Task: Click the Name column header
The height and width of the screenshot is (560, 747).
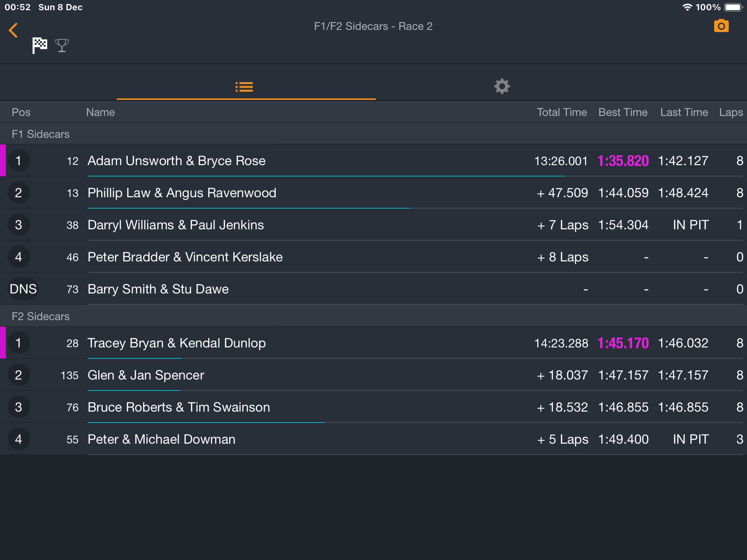Action: 100,112
